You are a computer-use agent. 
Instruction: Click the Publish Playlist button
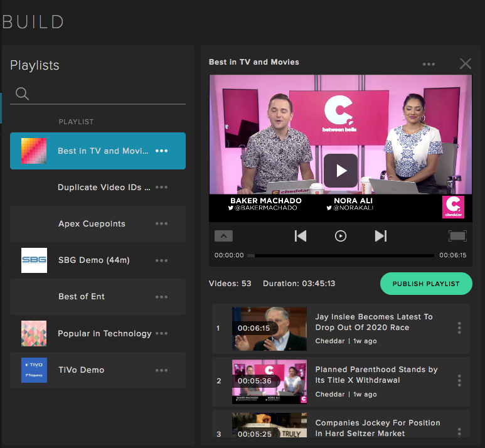point(426,284)
